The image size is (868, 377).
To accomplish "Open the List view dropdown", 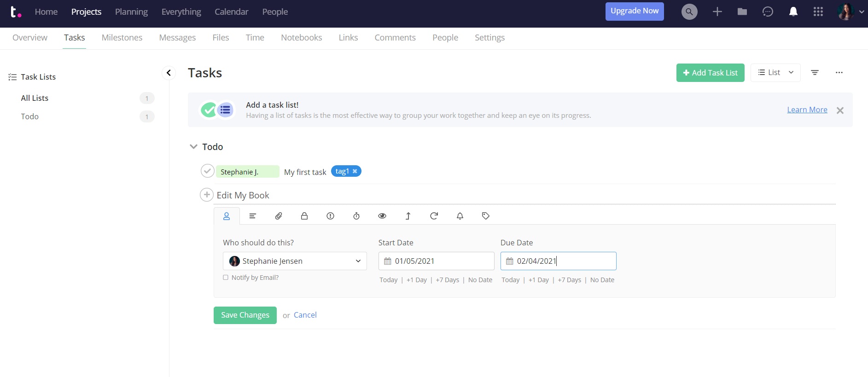I will (x=775, y=73).
